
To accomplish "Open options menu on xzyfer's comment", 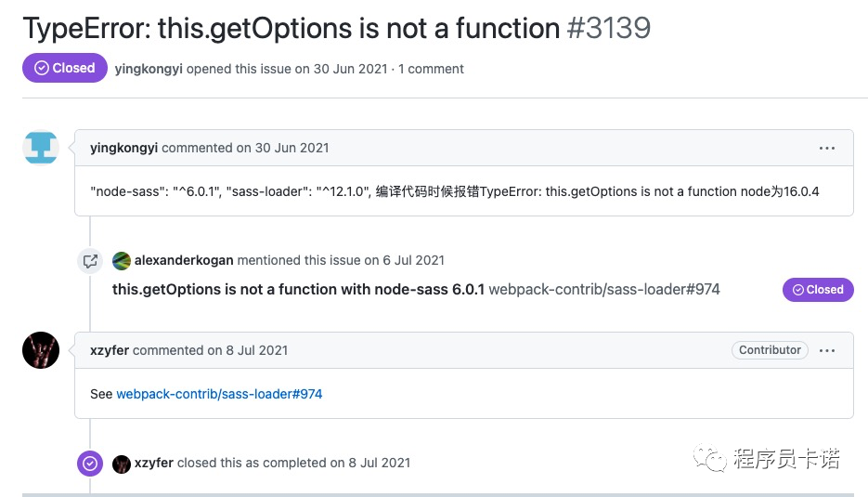I will [827, 350].
